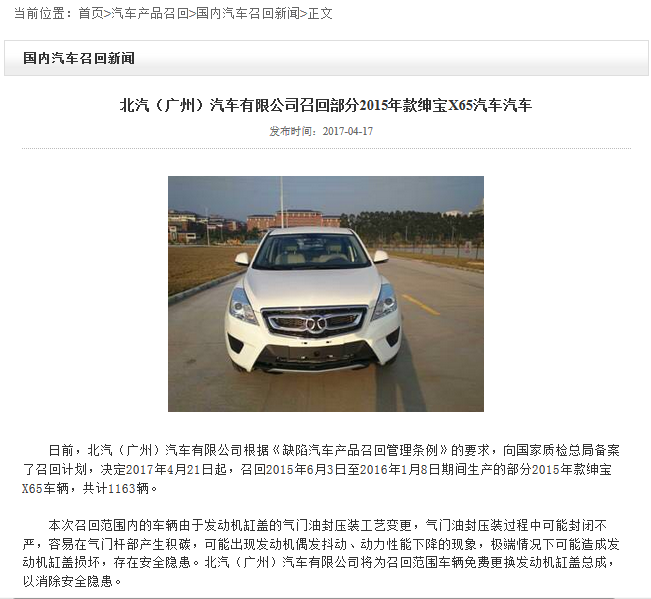Click the highlighted date 2017年4月21日
Image resolution: width=651 pixels, height=599 pixels.
pos(176,469)
